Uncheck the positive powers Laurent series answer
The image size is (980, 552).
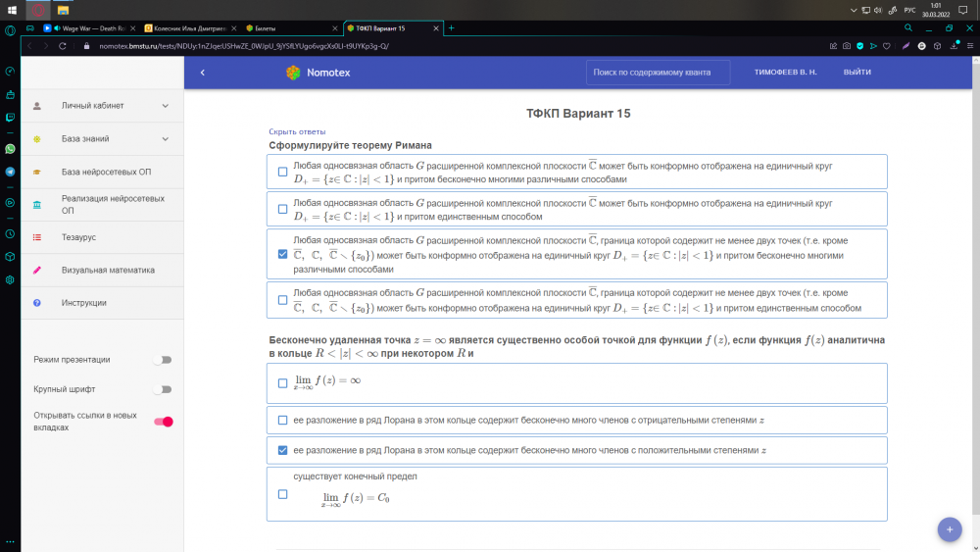[x=282, y=451]
